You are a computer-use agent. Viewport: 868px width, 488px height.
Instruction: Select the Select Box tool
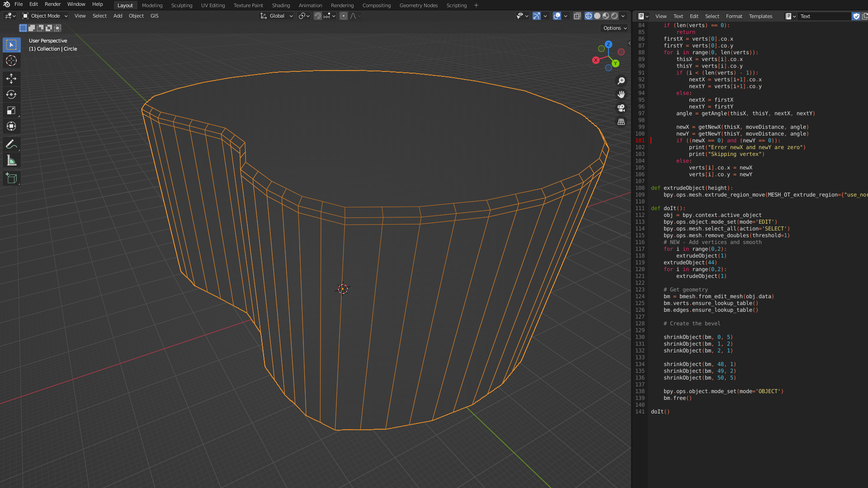click(11, 45)
